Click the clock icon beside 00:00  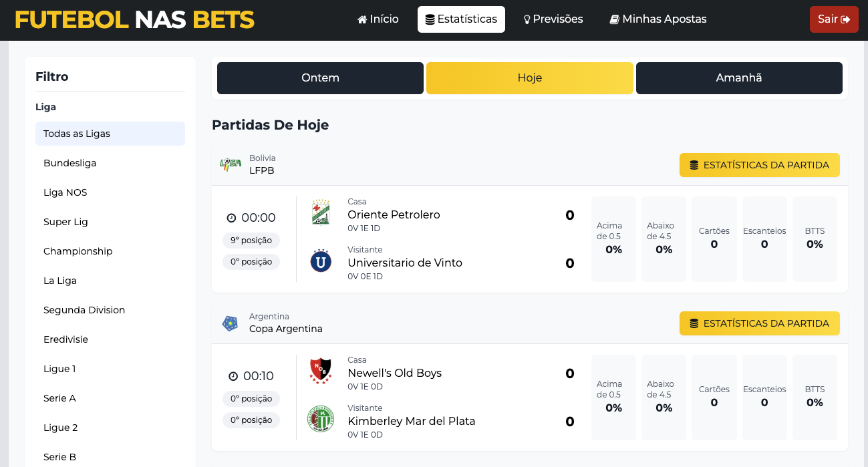(x=232, y=218)
